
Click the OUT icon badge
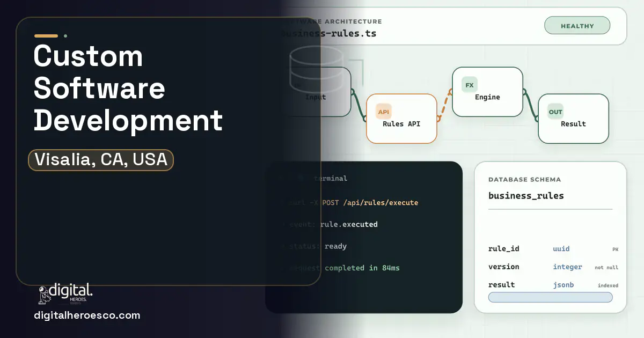[555, 112]
